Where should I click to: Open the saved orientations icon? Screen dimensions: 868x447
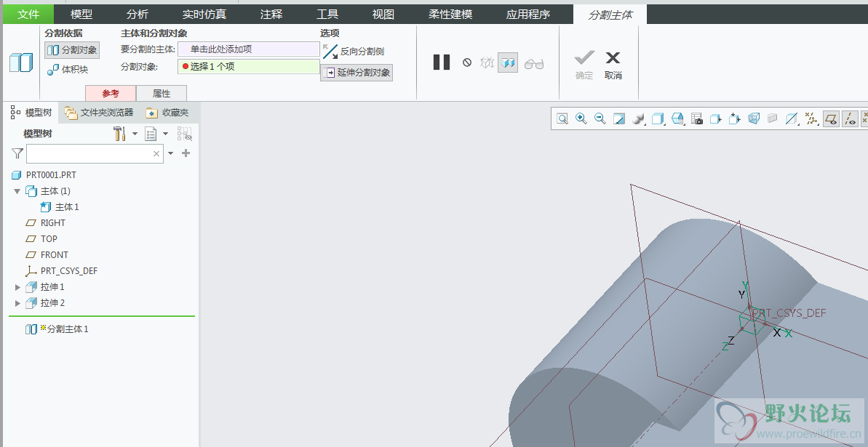677,118
